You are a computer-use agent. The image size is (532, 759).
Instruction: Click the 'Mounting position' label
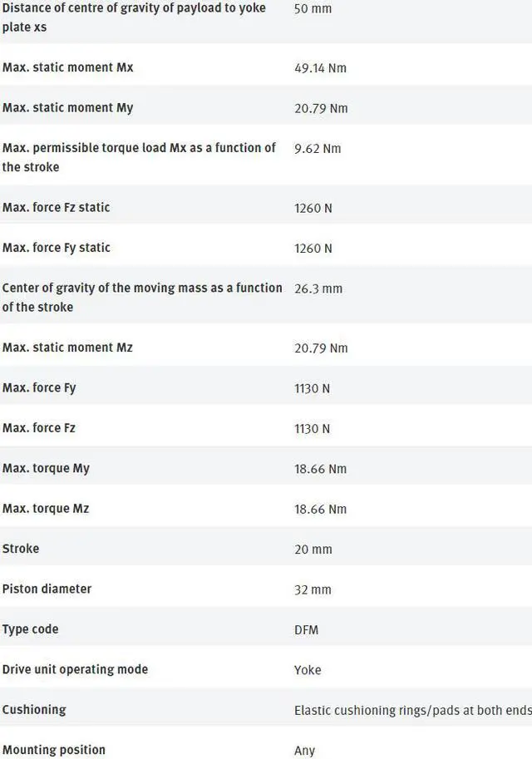coord(54,751)
